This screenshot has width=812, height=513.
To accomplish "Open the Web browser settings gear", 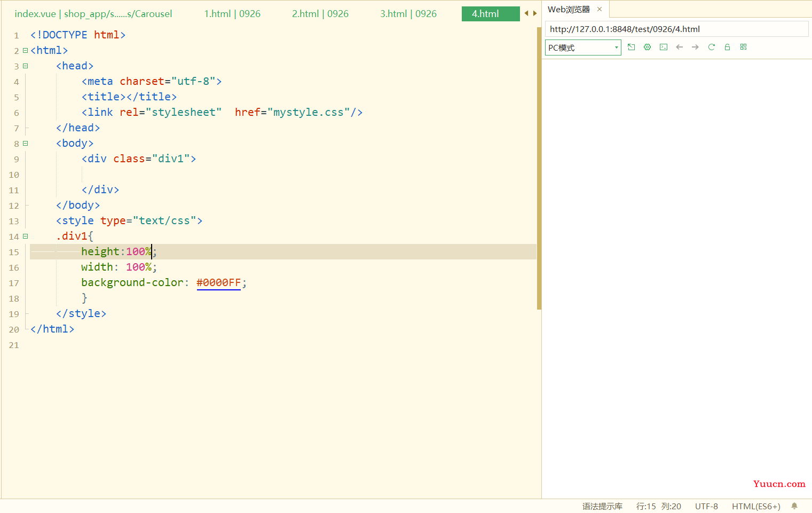I will [647, 47].
